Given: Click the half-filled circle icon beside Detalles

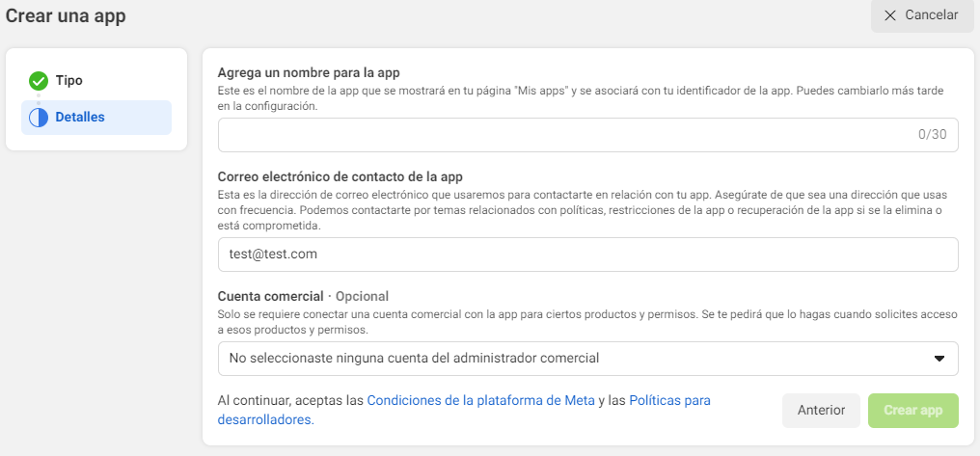Looking at the screenshot, I should coord(39,118).
